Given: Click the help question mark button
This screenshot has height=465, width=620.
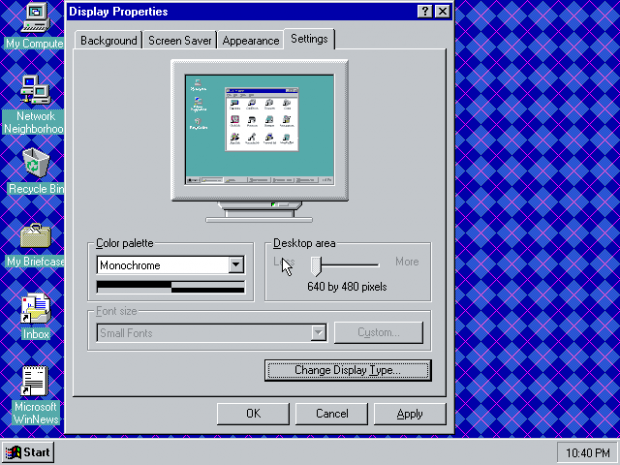Looking at the screenshot, I should click(x=425, y=11).
